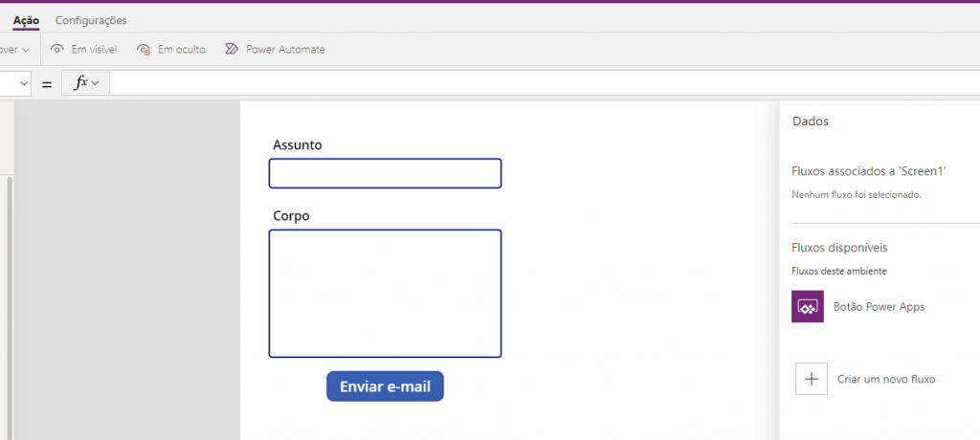
Task: Click inside the formula bar
Action: point(536,83)
